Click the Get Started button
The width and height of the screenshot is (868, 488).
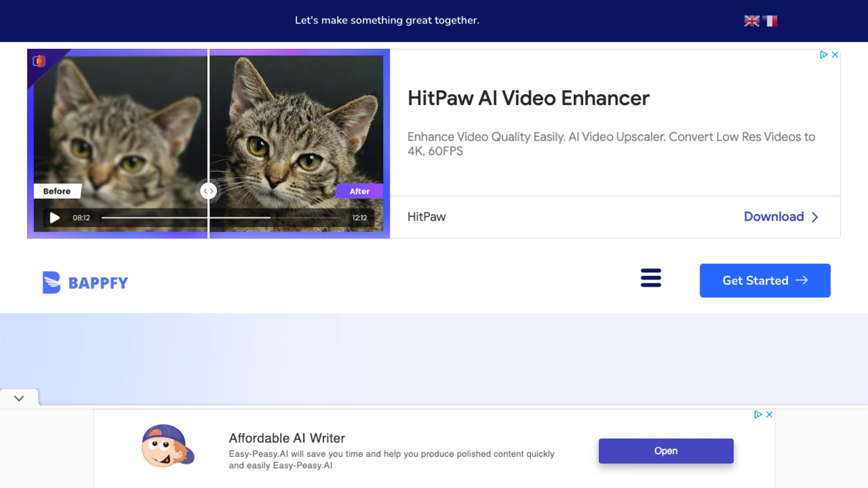765,281
